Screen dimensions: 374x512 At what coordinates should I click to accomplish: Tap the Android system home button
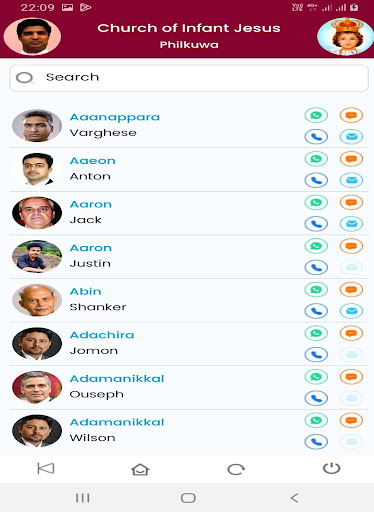[x=188, y=498]
